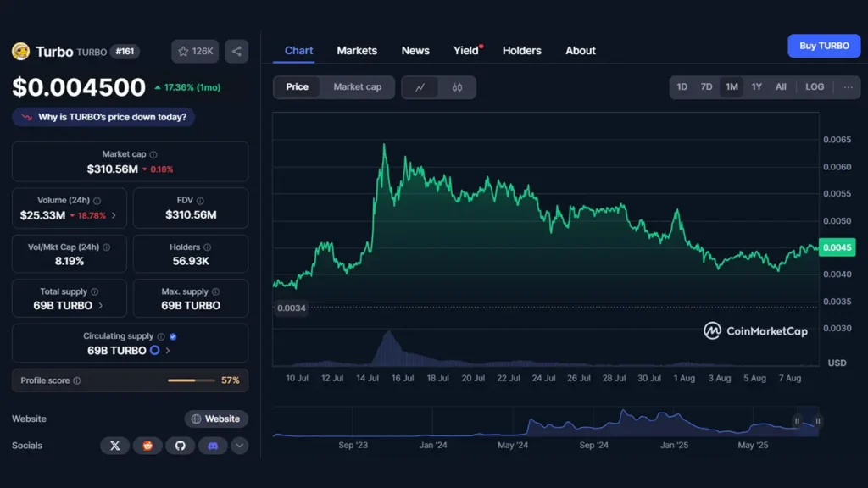The width and height of the screenshot is (868, 488).
Task: Click FDV info icon
Action: (x=200, y=201)
